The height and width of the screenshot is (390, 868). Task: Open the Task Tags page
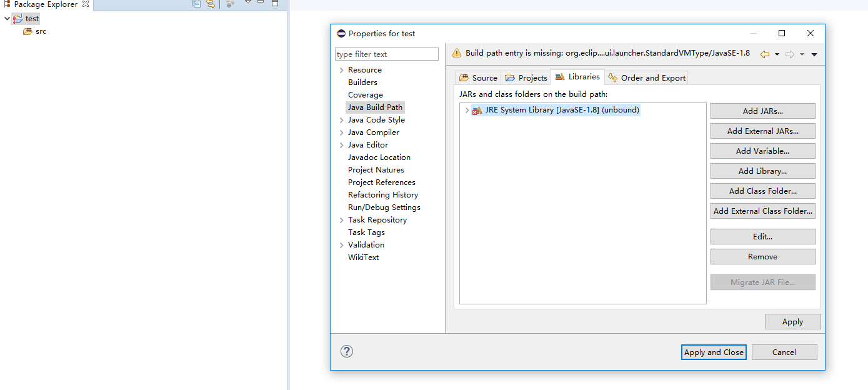pos(366,232)
